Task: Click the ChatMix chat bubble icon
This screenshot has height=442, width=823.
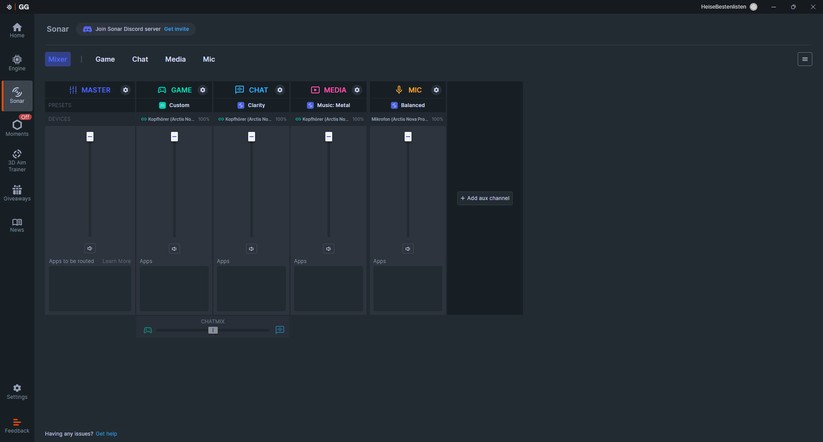Action: (x=280, y=330)
